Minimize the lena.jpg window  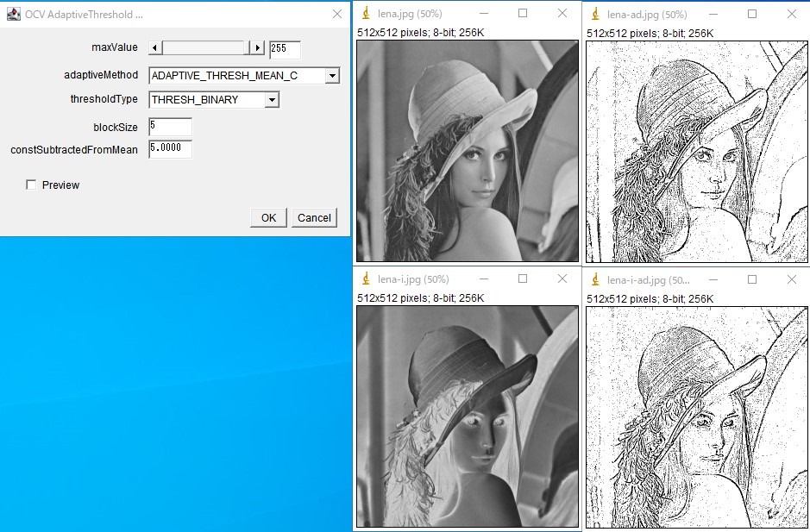[x=484, y=14]
